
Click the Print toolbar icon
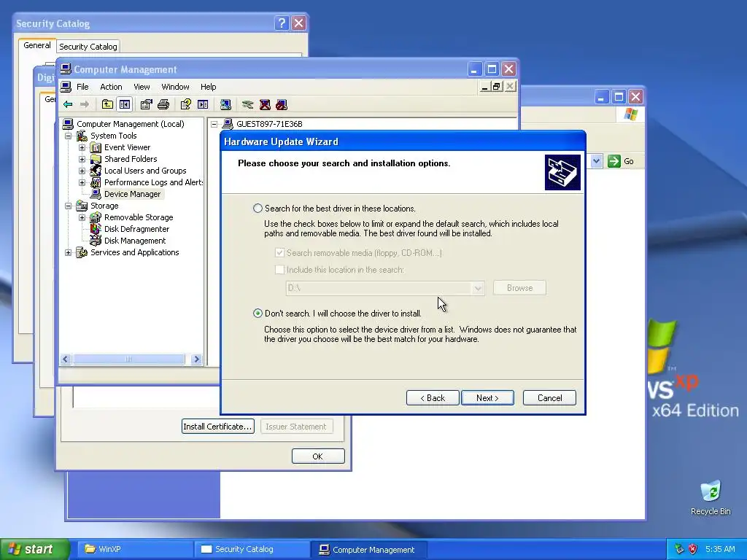163,104
